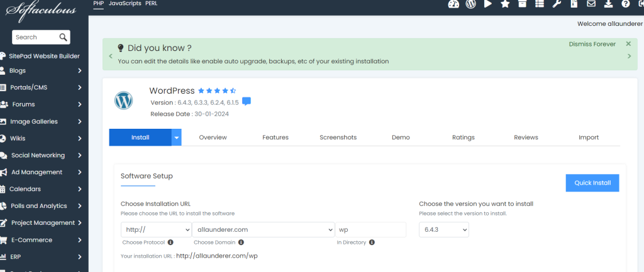Open the installations archive box icon
Screen dimensions: 644x272
click(523, 4)
